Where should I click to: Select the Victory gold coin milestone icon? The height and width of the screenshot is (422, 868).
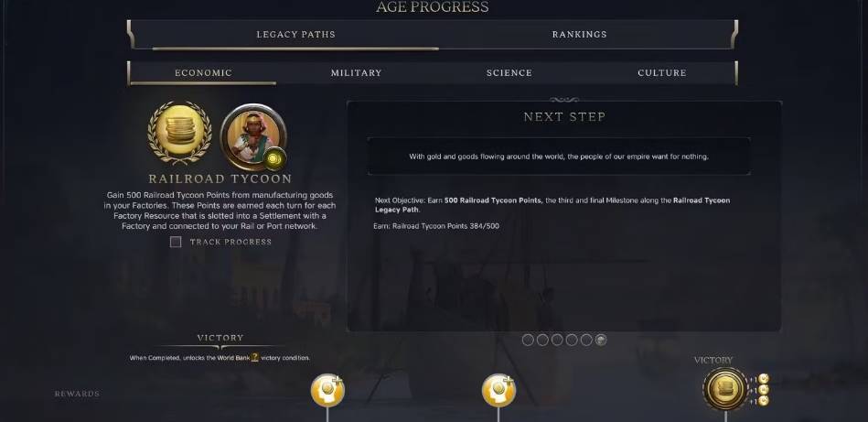[724, 389]
